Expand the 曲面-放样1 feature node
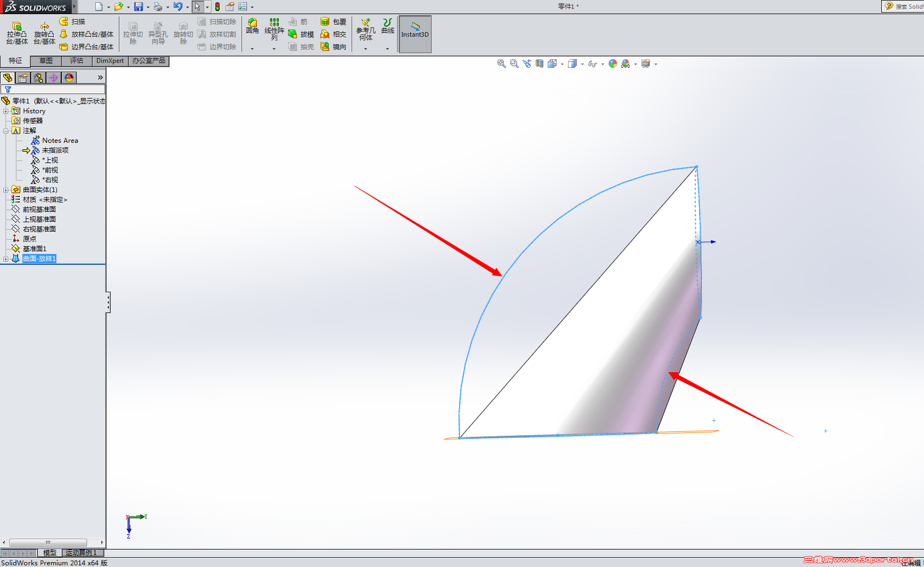Image resolution: width=924 pixels, height=567 pixels. pyautogui.click(x=6, y=259)
